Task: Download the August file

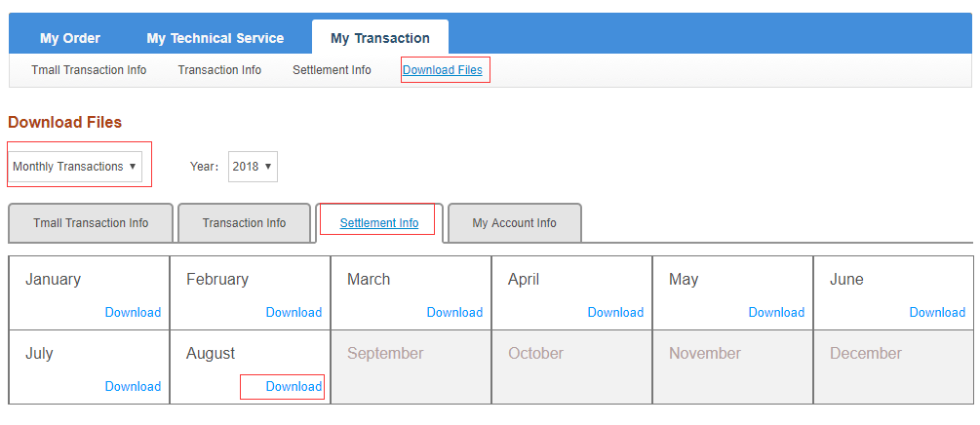Action: 294,386
